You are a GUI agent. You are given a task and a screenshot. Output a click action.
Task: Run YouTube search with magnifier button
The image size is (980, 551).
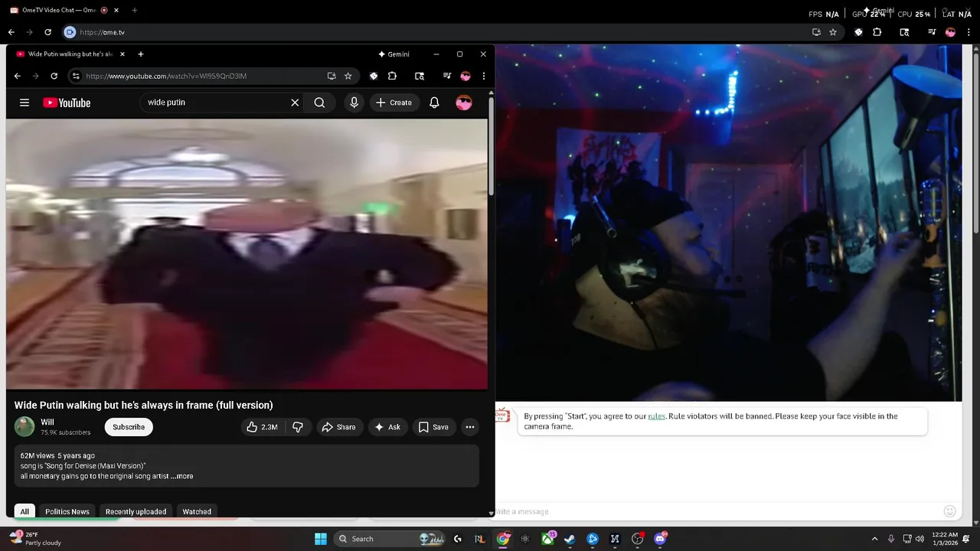pos(319,103)
